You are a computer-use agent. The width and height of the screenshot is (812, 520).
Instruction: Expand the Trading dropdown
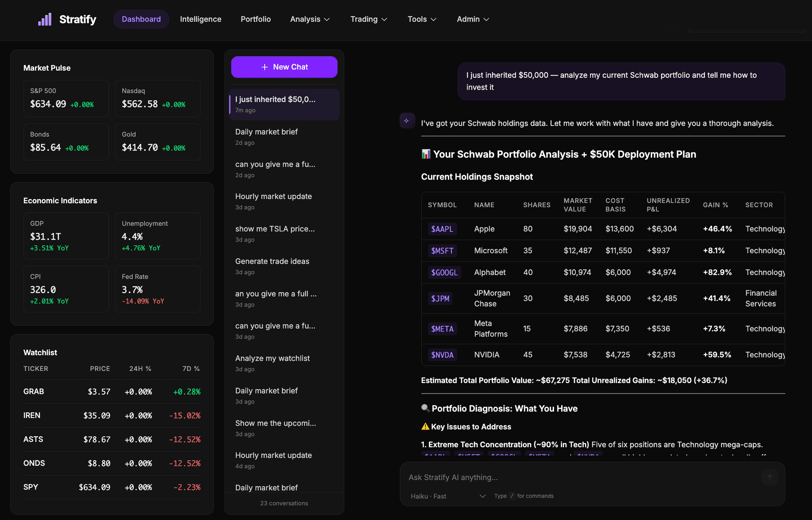tap(368, 19)
